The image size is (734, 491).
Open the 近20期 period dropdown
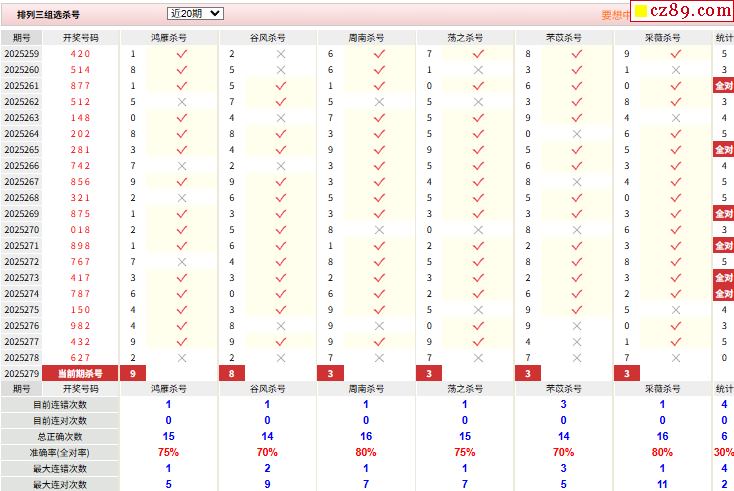point(196,14)
